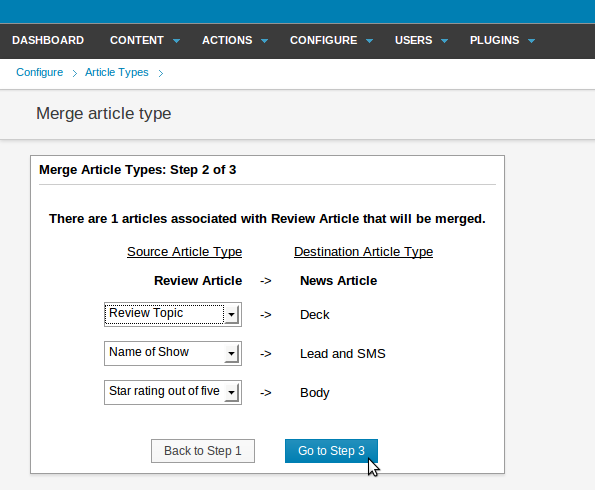Go Back to Step 1
Viewport: 595px width, 490px height.
tap(203, 451)
